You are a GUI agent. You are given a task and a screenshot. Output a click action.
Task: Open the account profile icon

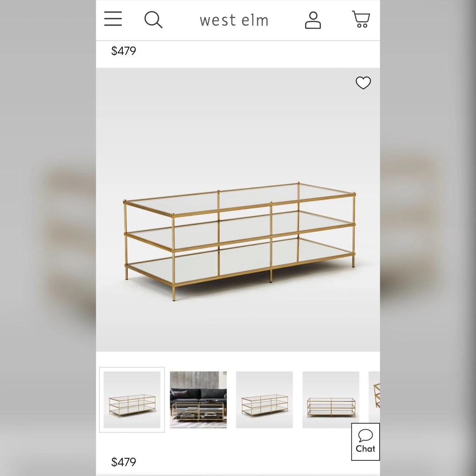pyautogui.click(x=313, y=20)
